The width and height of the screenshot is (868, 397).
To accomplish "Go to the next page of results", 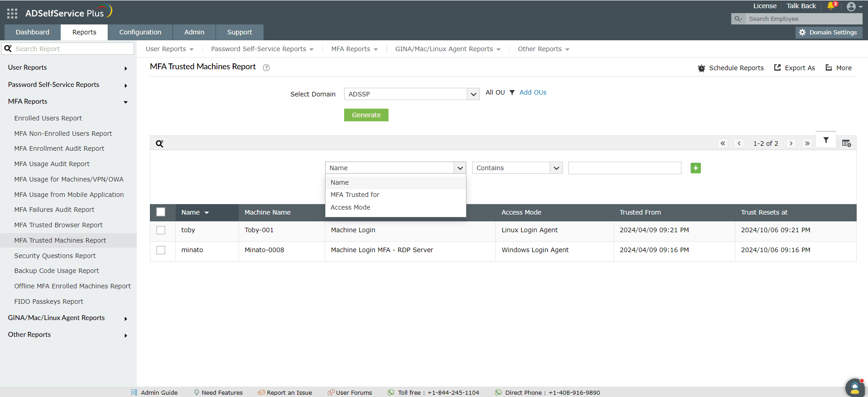I will (791, 143).
